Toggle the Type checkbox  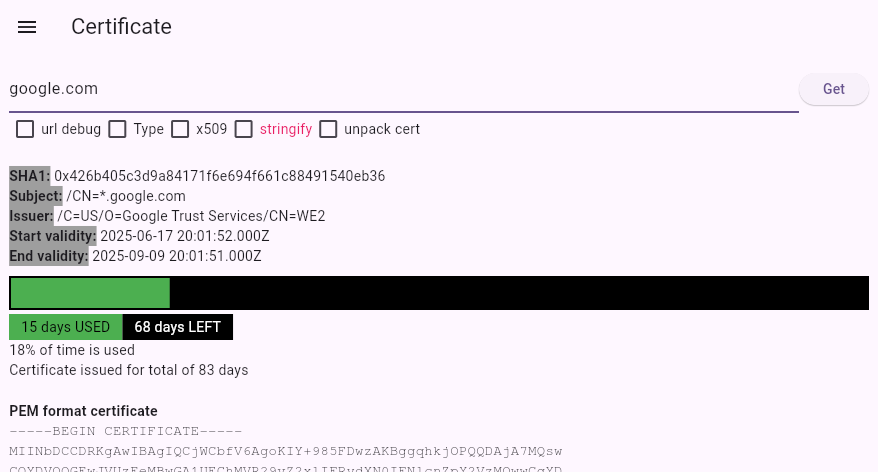coord(118,129)
